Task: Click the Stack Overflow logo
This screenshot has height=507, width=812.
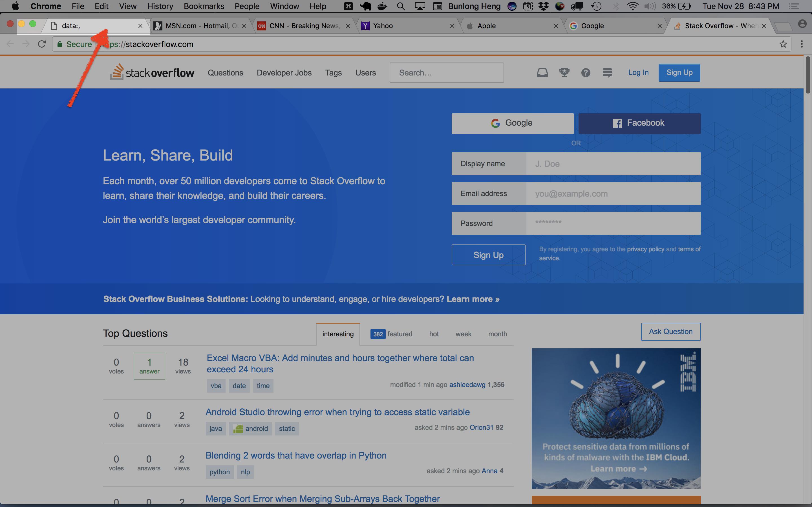Action: tap(152, 72)
